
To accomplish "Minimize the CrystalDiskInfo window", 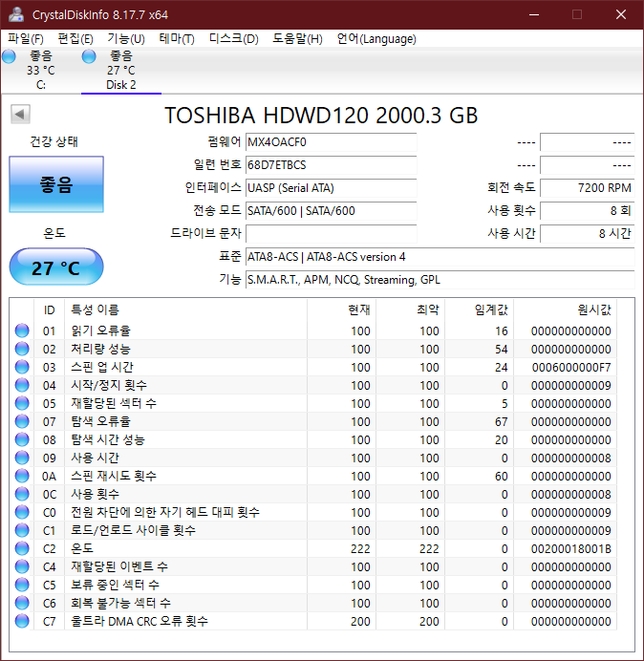I will pyautogui.click(x=534, y=14).
